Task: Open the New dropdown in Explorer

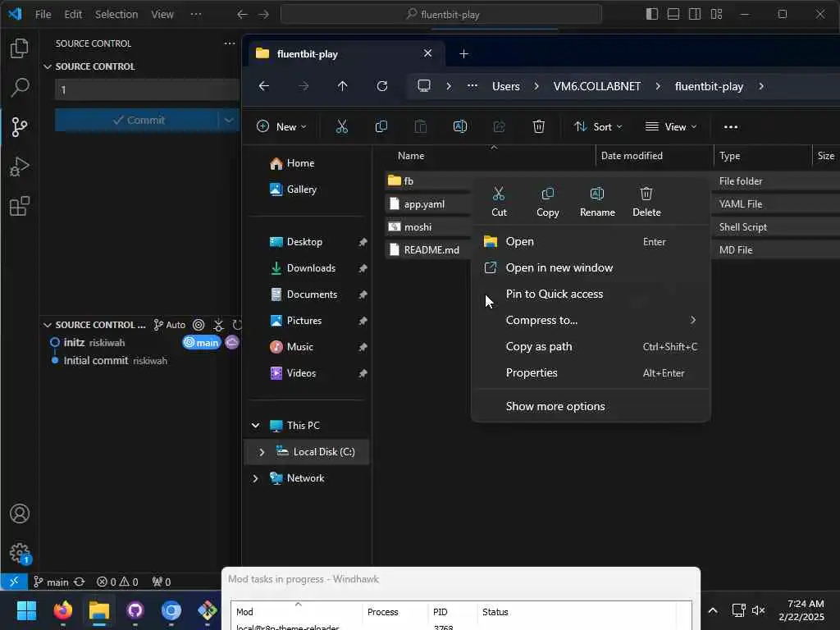Action: tap(282, 127)
